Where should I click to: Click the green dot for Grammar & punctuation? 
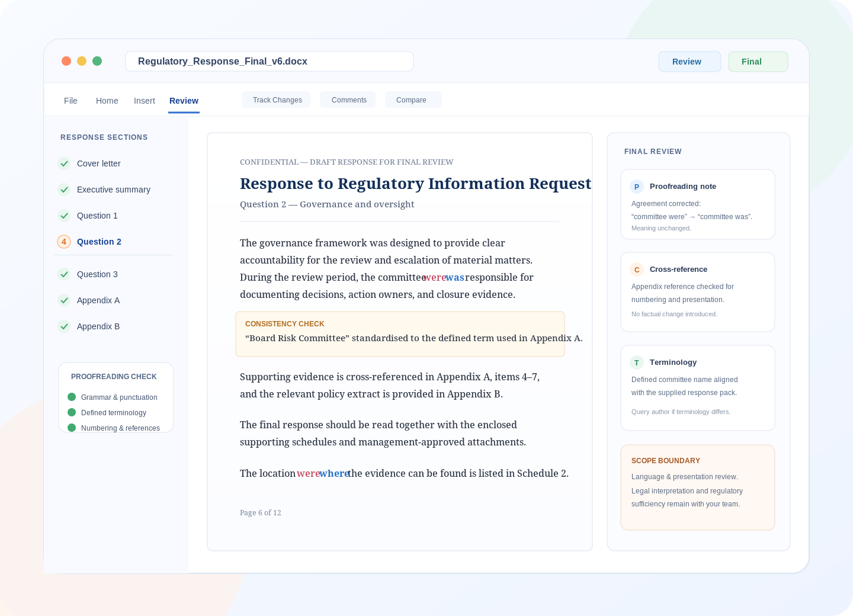pyautogui.click(x=72, y=397)
